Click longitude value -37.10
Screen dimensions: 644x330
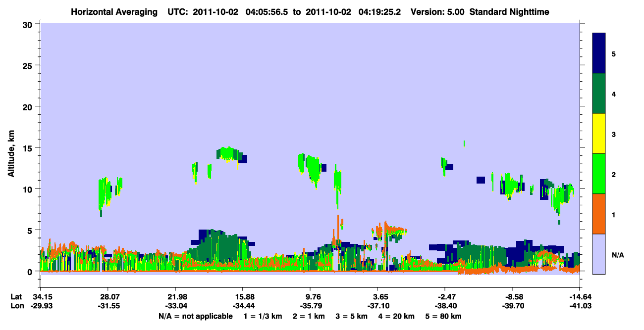tap(377, 306)
